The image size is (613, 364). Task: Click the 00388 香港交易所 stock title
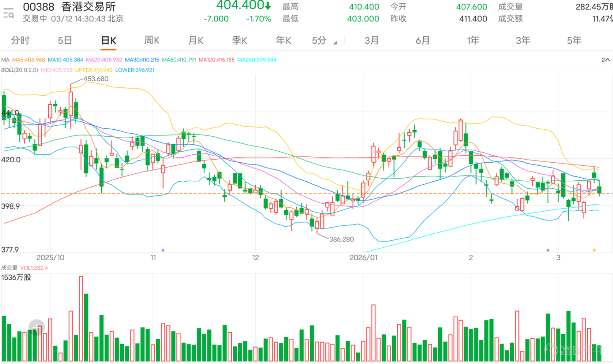coord(69,7)
